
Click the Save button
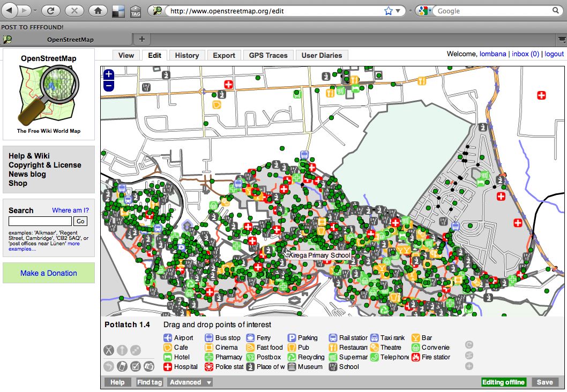544,382
